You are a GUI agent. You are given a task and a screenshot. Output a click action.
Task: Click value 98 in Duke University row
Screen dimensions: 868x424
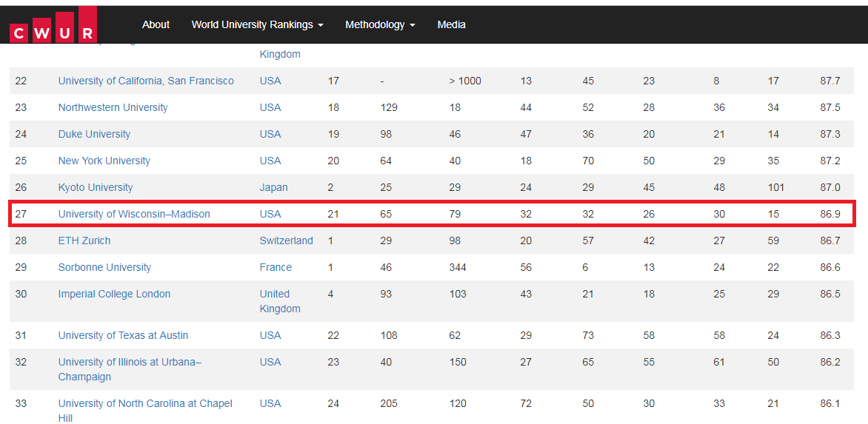coord(387,134)
